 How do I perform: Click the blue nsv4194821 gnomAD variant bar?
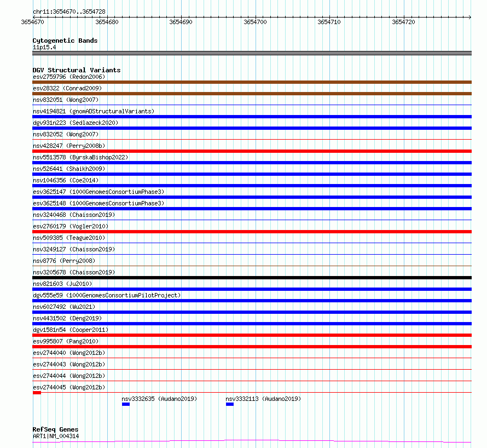pyautogui.click(x=252, y=117)
